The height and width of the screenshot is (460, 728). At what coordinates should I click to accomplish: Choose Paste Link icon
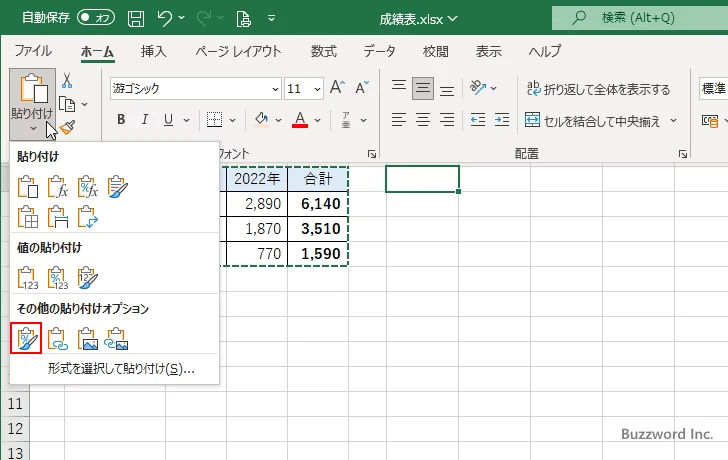tap(58, 338)
